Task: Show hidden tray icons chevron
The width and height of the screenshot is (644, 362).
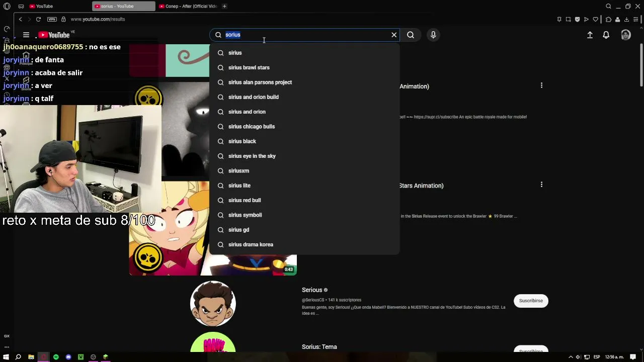Action: (571, 357)
